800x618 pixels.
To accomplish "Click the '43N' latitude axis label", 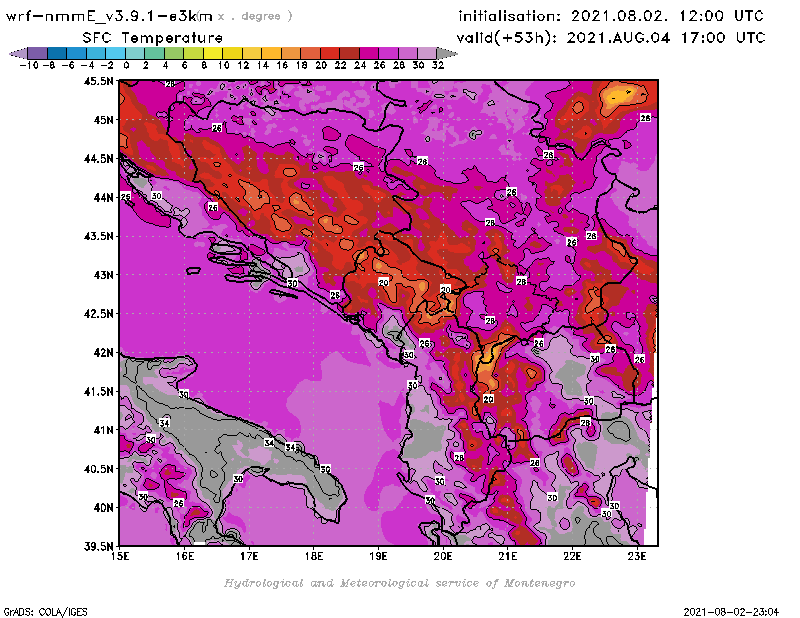I will [x=103, y=275].
